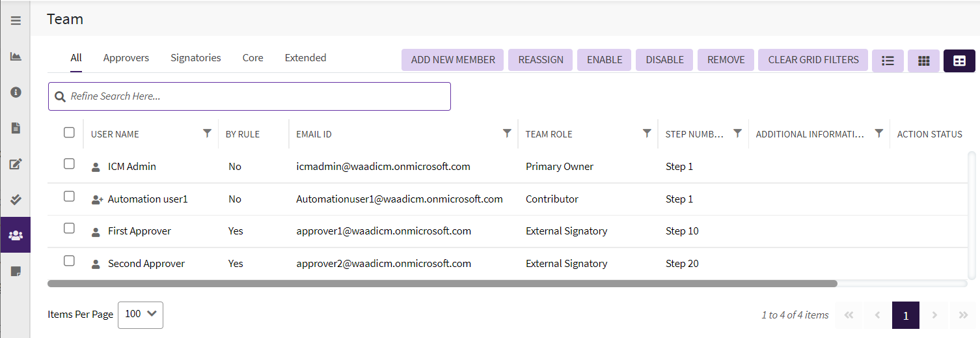980x338 pixels.
Task: Switch to grid tile view
Action: [x=923, y=61]
